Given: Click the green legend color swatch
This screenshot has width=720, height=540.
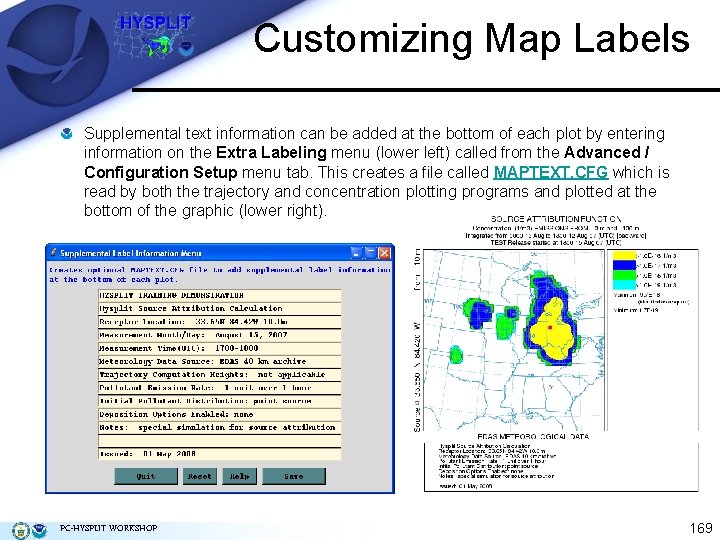Looking at the screenshot, I should tap(624, 276).
